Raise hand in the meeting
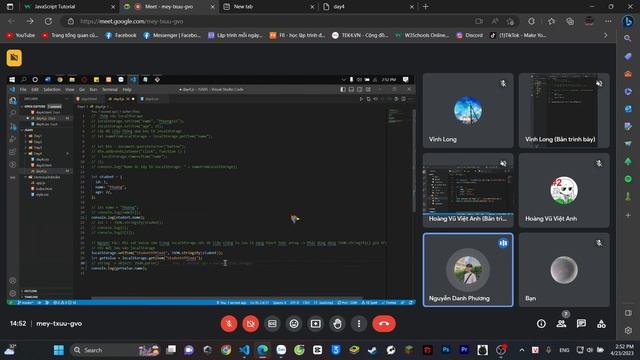The width and height of the screenshot is (640, 360). pos(337,324)
